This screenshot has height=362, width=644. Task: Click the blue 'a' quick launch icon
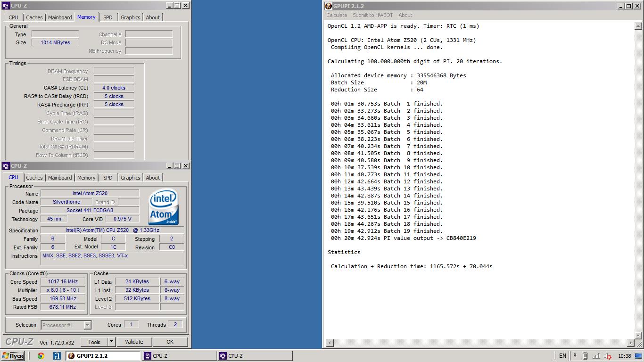click(57, 356)
